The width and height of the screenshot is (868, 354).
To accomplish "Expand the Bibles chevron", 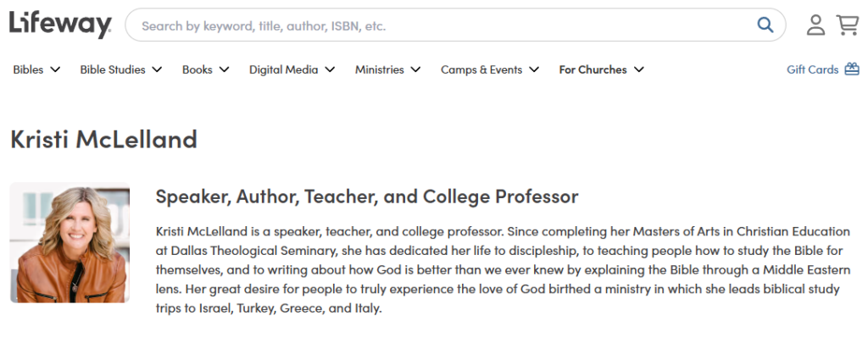I will (x=55, y=69).
